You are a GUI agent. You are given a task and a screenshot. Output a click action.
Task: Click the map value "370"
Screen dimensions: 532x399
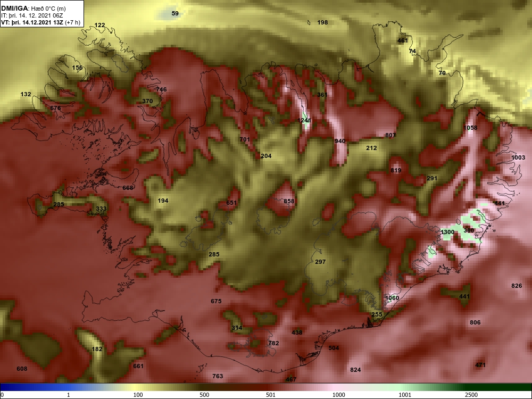pyautogui.click(x=147, y=101)
